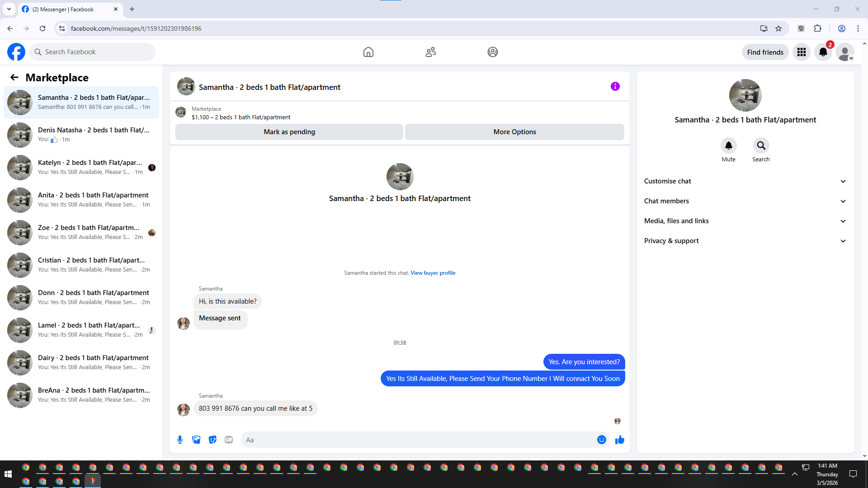This screenshot has height=488, width=868.
Task: Click the Find friends button
Action: 765,52
